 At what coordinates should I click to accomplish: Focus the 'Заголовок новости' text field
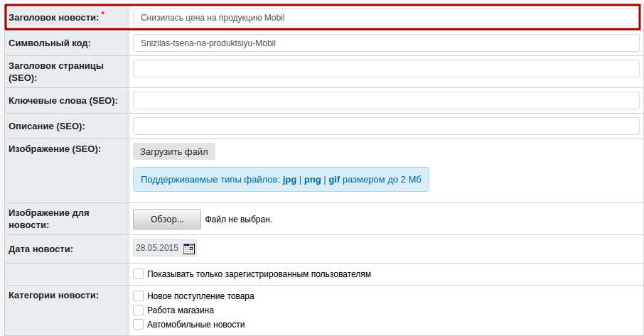click(386, 17)
